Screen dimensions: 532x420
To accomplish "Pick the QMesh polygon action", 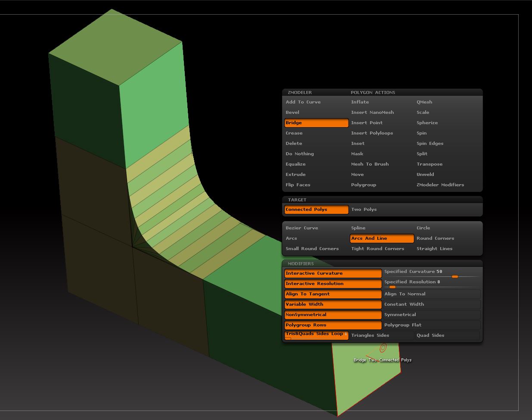I will pos(424,102).
